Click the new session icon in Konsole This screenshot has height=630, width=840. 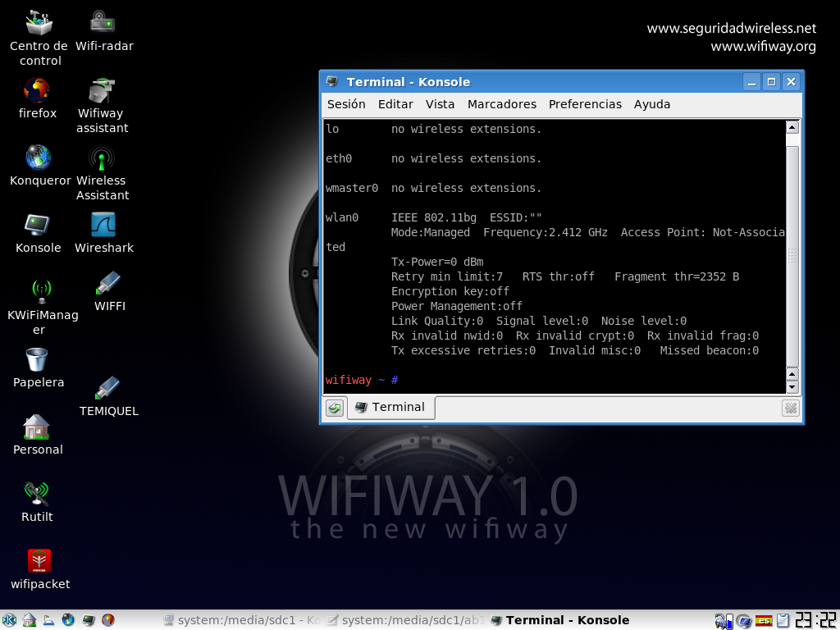335,409
